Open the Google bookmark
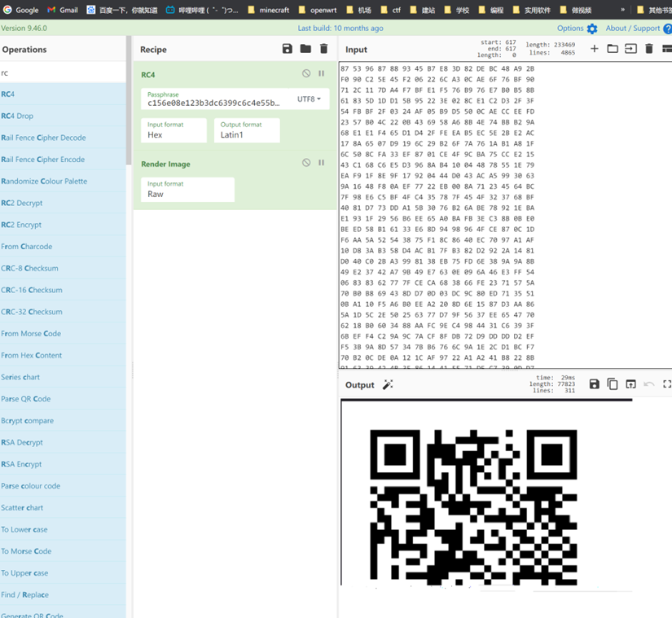Image resolution: width=672 pixels, height=618 pixels. pos(20,10)
